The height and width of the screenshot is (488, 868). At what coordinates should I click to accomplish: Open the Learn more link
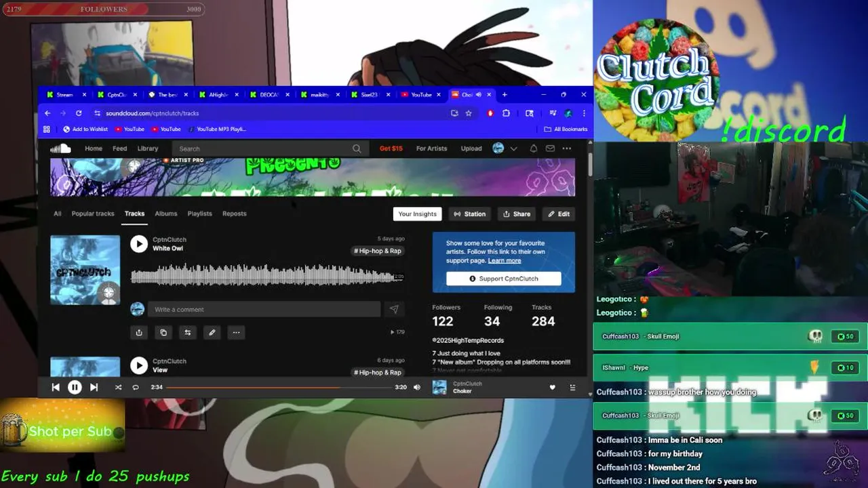pos(505,260)
